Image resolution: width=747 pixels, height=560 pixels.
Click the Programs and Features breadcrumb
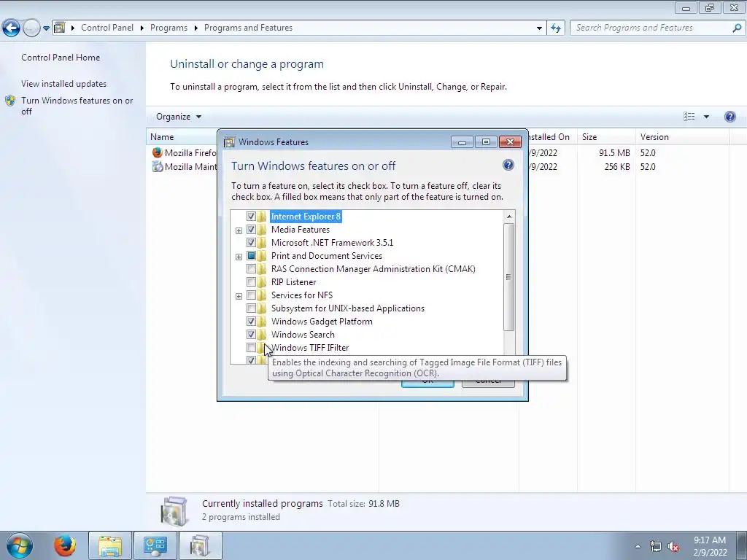(248, 28)
